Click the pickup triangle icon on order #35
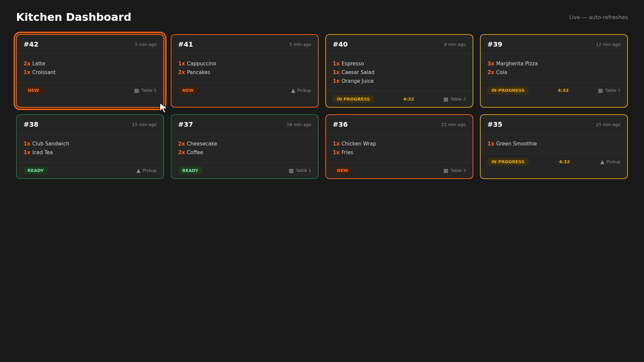Image resolution: width=644 pixels, height=362 pixels. [602, 162]
